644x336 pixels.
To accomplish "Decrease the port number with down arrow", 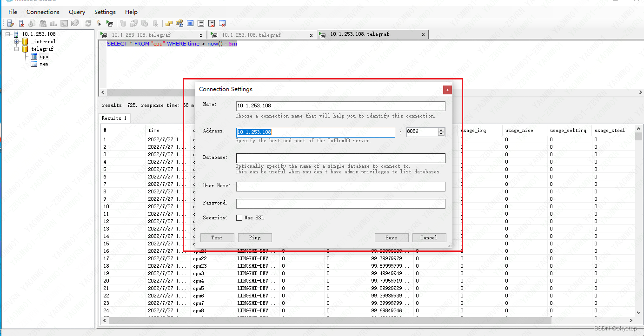I will tap(441, 134).
